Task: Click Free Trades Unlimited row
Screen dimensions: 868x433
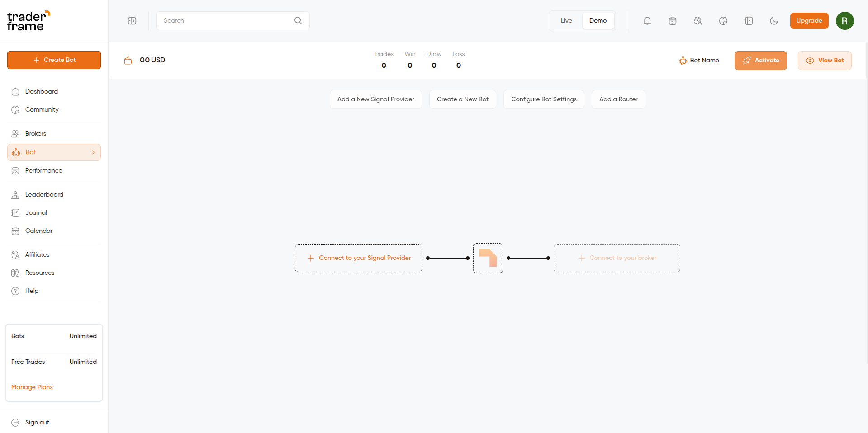Action: (54, 362)
